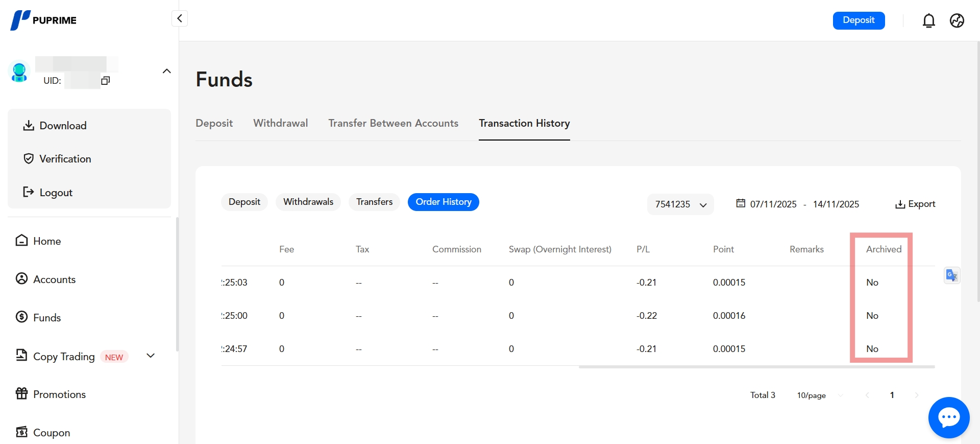
Task: Switch to the Withdrawal tab
Action: point(280,123)
